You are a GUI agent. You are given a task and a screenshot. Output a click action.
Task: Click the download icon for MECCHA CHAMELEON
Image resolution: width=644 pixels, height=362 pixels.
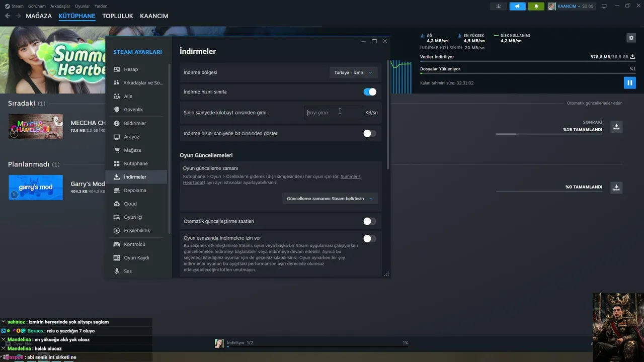tap(616, 127)
